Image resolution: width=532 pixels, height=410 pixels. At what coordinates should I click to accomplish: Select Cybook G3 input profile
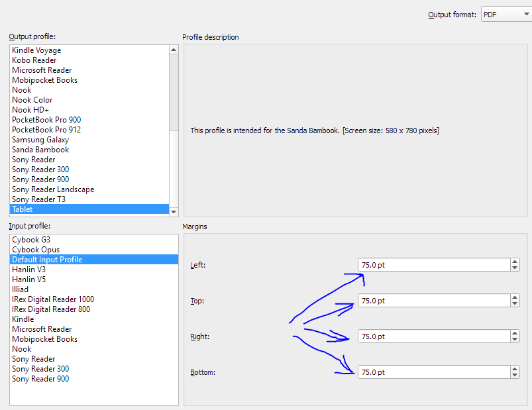[x=94, y=240]
